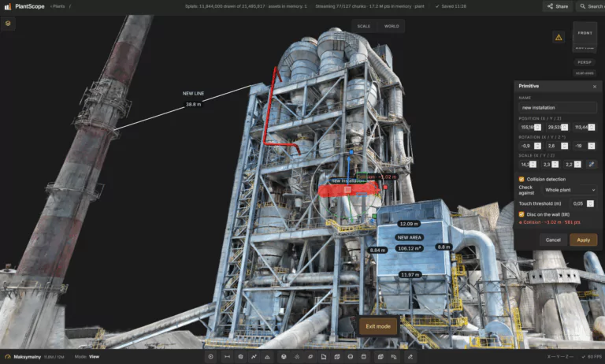Click the X—Y—Z axis readout
The image size is (605, 364).
[x=560, y=357]
